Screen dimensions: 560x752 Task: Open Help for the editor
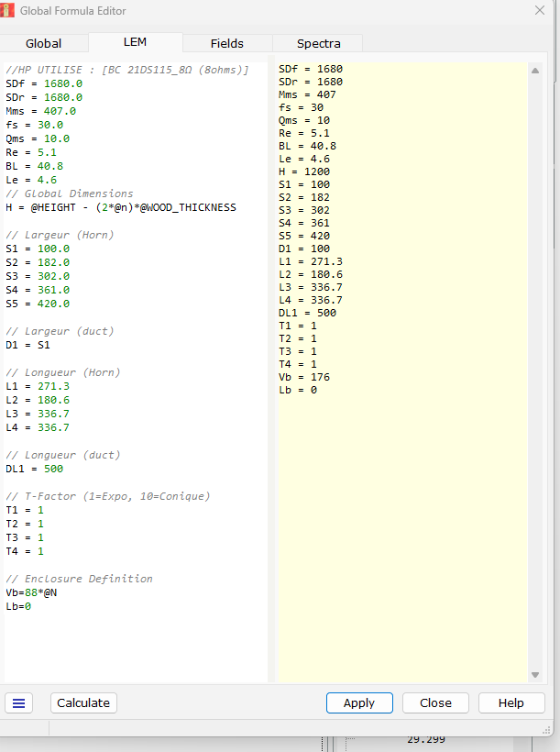point(511,702)
